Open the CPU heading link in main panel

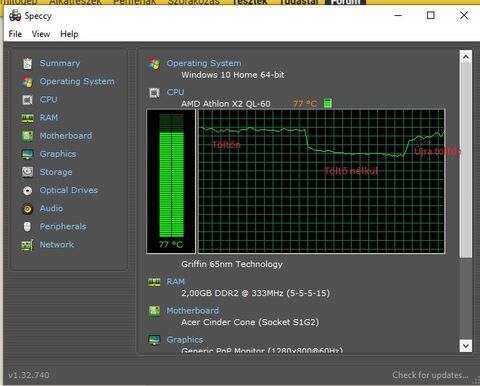(x=175, y=92)
